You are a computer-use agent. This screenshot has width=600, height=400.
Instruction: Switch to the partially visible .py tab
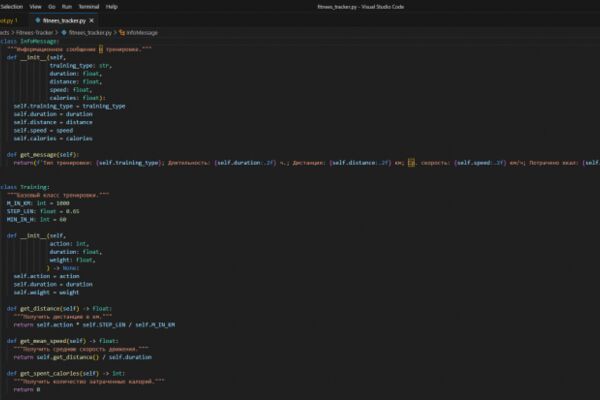9,20
